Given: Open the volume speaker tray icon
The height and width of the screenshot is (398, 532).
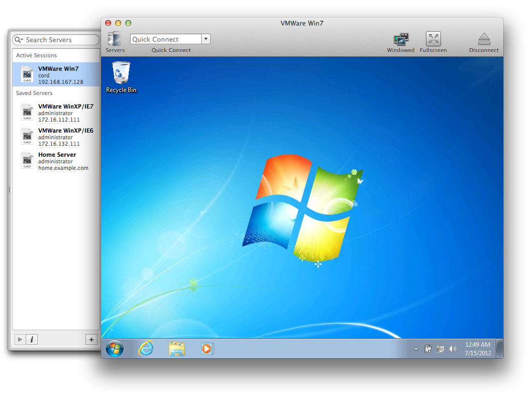Looking at the screenshot, I should [x=453, y=349].
